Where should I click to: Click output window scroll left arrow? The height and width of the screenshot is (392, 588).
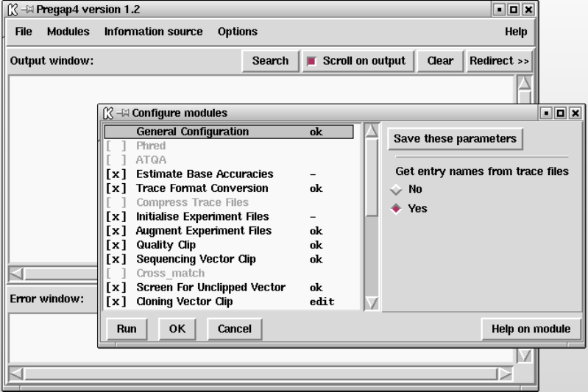(15, 274)
